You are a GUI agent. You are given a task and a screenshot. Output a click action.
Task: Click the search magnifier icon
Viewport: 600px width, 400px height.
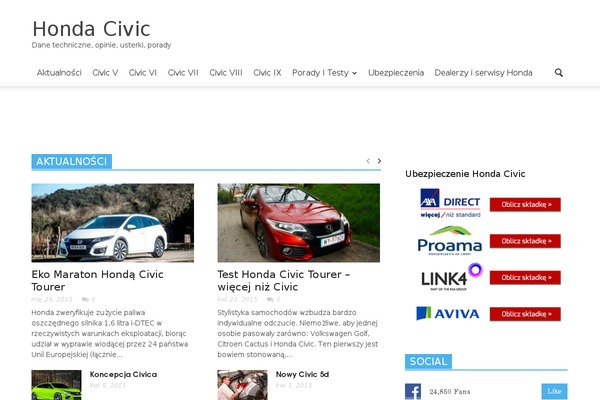559,73
